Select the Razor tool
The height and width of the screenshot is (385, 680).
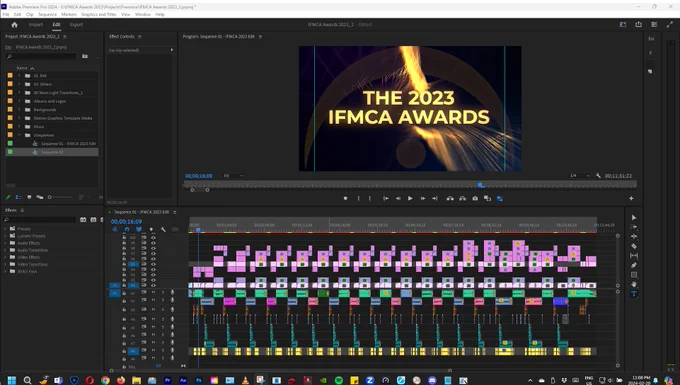[634, 246]
